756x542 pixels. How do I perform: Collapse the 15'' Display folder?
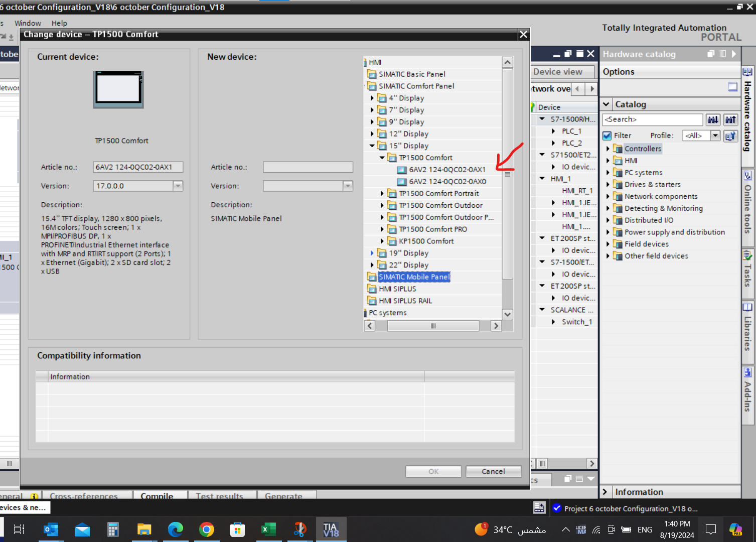coord(372,146)
